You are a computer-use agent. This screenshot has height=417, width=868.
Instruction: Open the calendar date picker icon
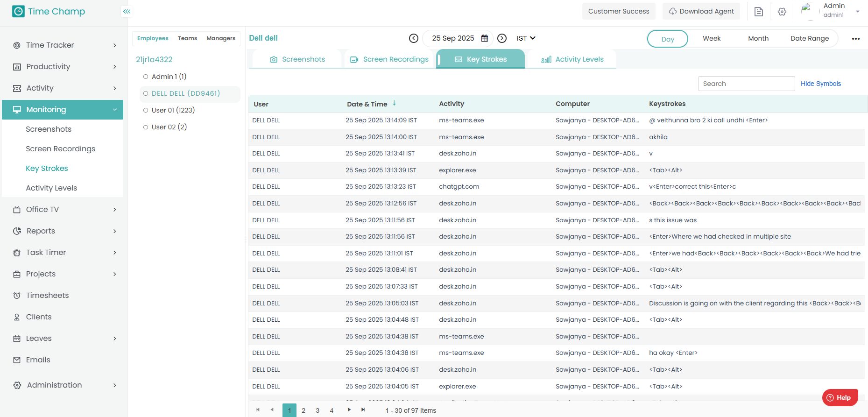coord(485,38)
